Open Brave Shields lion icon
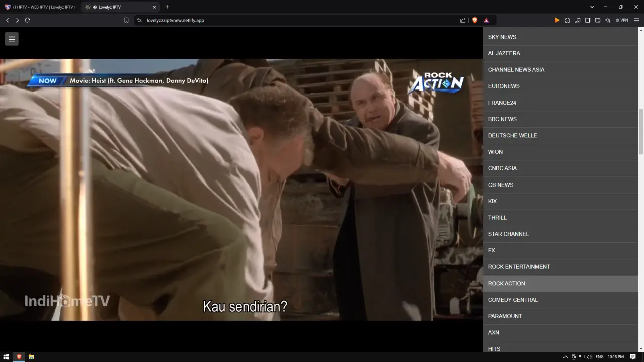 tap(474, 20)
